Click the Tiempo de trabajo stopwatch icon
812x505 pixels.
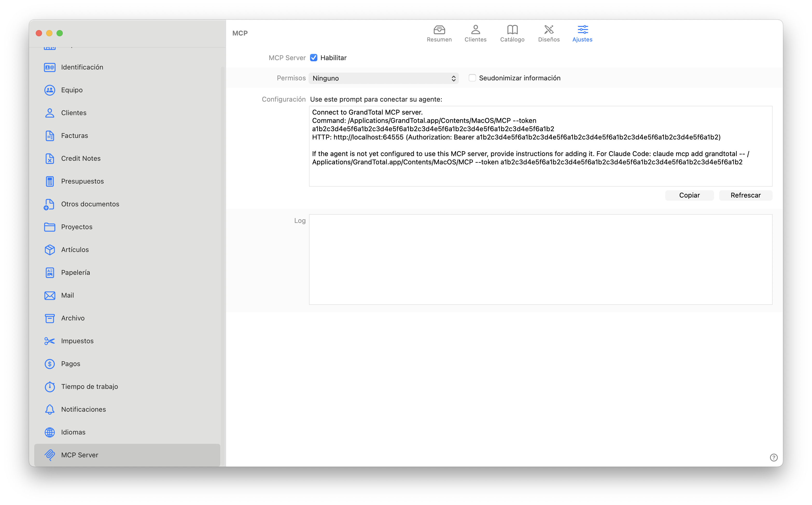click(x=50, y=387)
